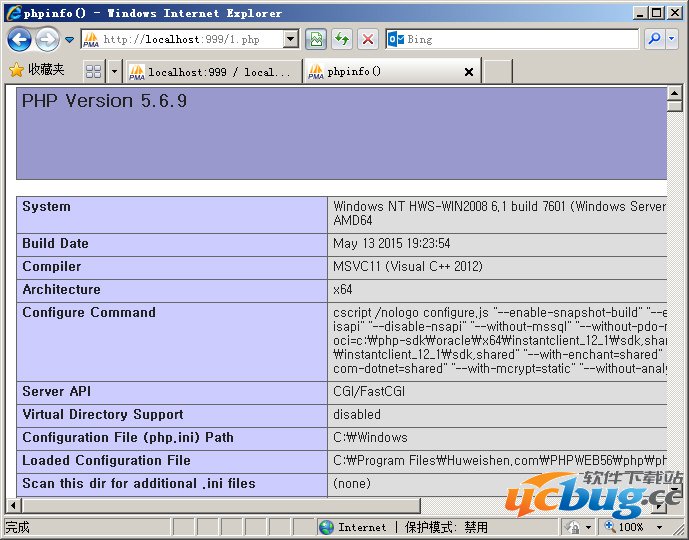689x540 pixels.
Task: Close the phpinfo() tab
Action: (x=469, y=72)
